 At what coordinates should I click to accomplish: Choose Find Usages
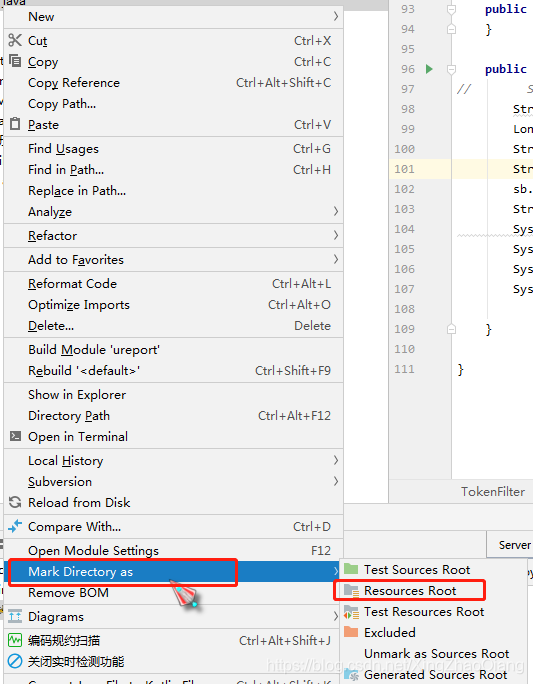(174, 149)
